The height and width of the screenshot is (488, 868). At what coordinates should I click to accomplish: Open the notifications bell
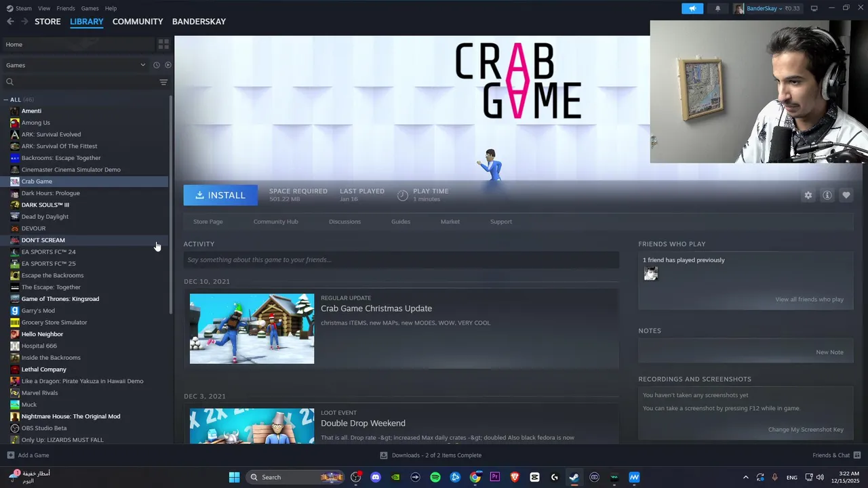pos(717,9)
